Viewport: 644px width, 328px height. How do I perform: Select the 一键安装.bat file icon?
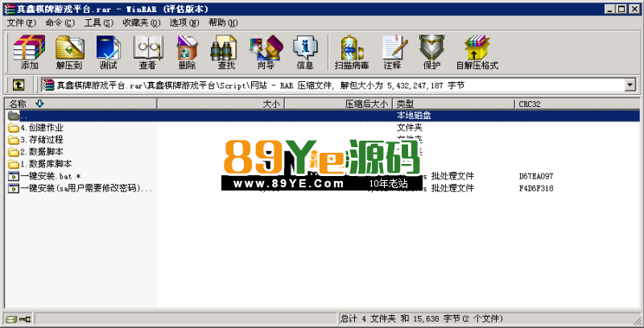click(x=14, y=176)
